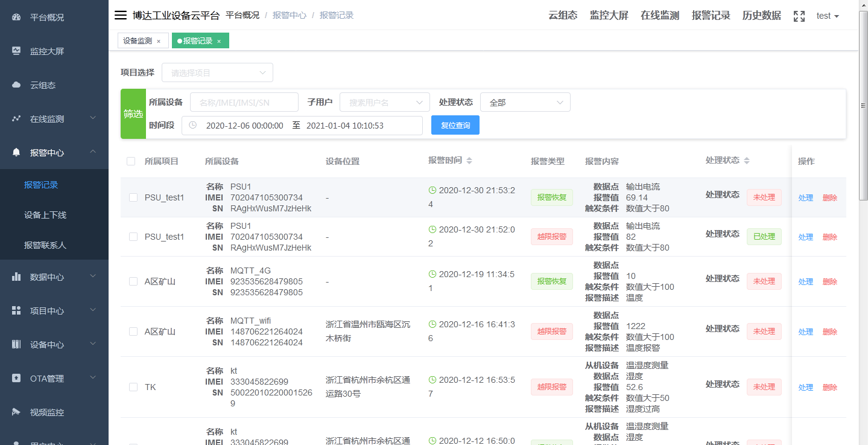Screen dimensions: 868x445
Task: Click the blue 复位查询 button
Action: tap(455, 125)
